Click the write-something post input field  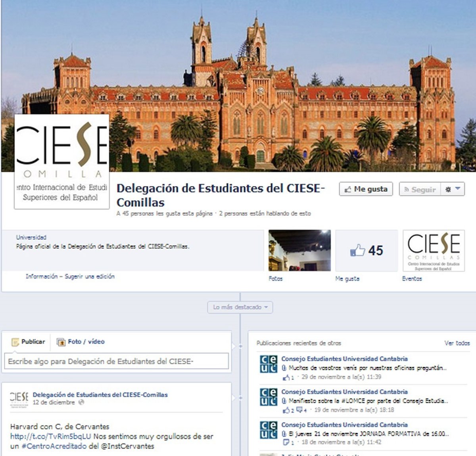[x=116, y=362]
